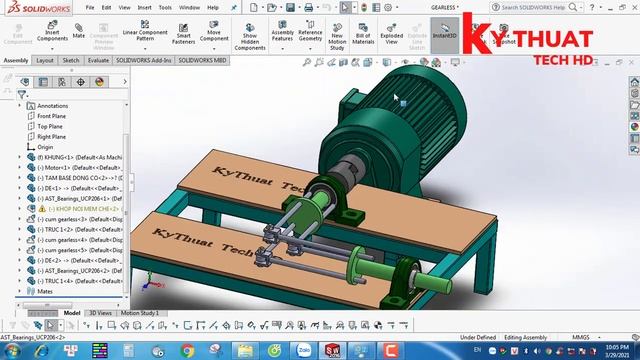640x360 pixels.
Task: Open Move Component dropdown arrow
Action: coord(214,48)
